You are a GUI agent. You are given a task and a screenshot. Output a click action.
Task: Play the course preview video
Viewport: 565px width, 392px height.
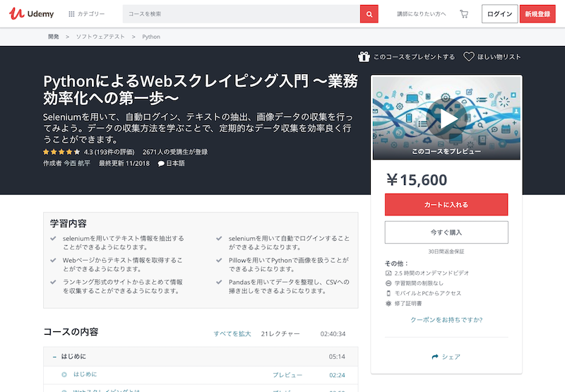[x=446, y=119]
